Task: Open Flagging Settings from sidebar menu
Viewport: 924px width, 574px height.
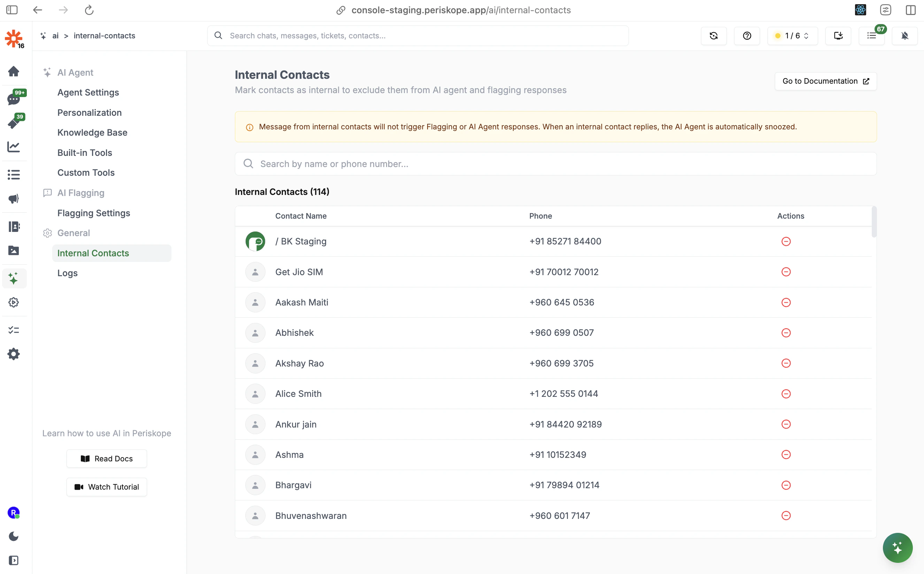Action: (x=93, y=213)
